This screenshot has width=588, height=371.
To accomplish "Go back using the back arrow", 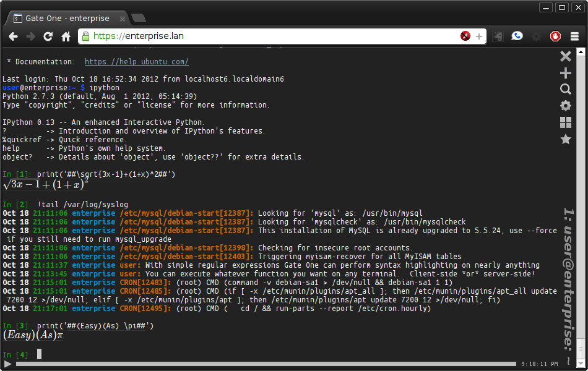I will [x=12, y=36].
